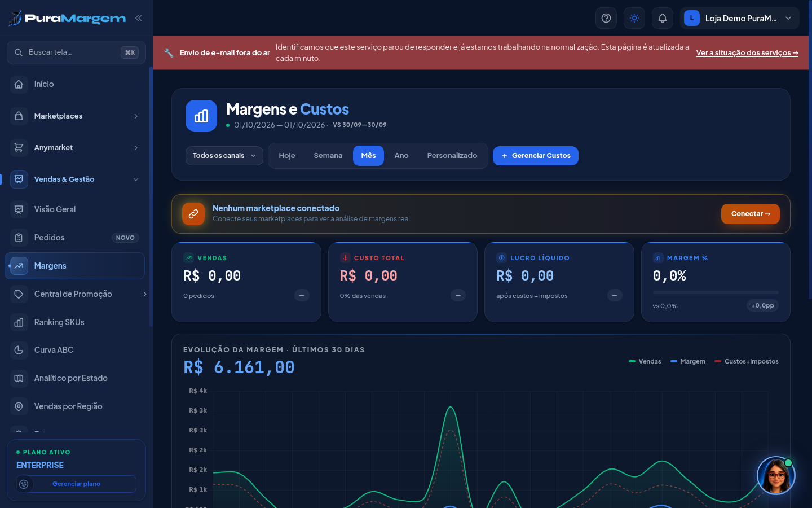
Task: Select the Ano period tab
Action: (x=401, y=156)
